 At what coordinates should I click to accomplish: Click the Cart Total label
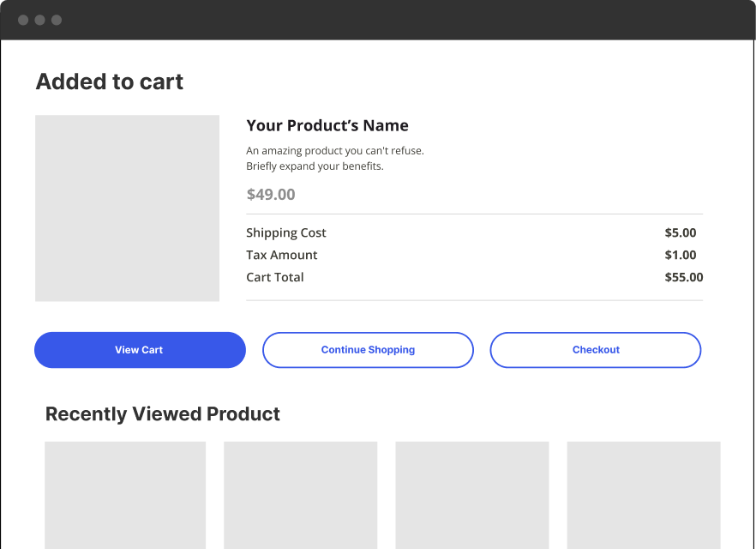pyautogui.click(x=275, y=277)
